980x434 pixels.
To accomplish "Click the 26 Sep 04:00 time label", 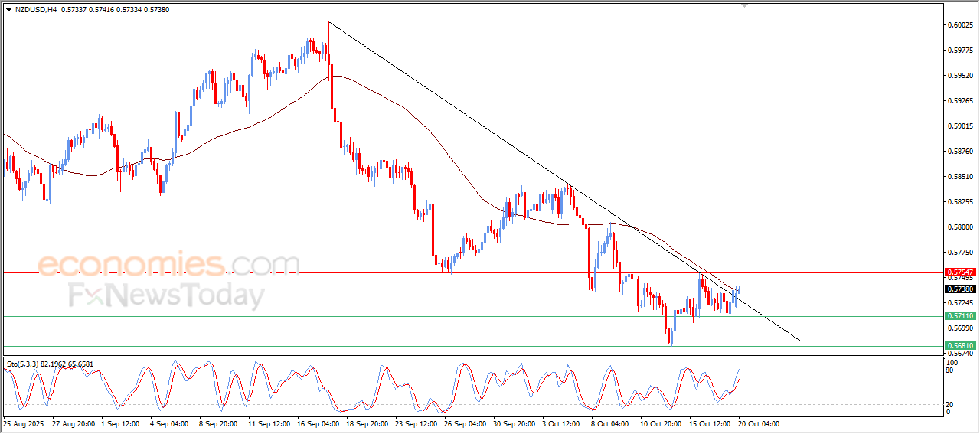I will (x=466, y=423).
